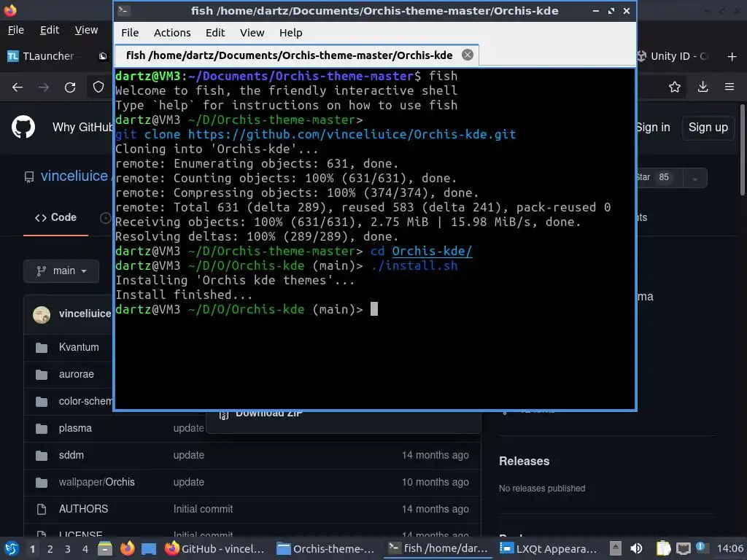The height and width of the screenshot is (560, 747).
Task: Click the show desktop icon in taskbar
Action: [149, 548]
